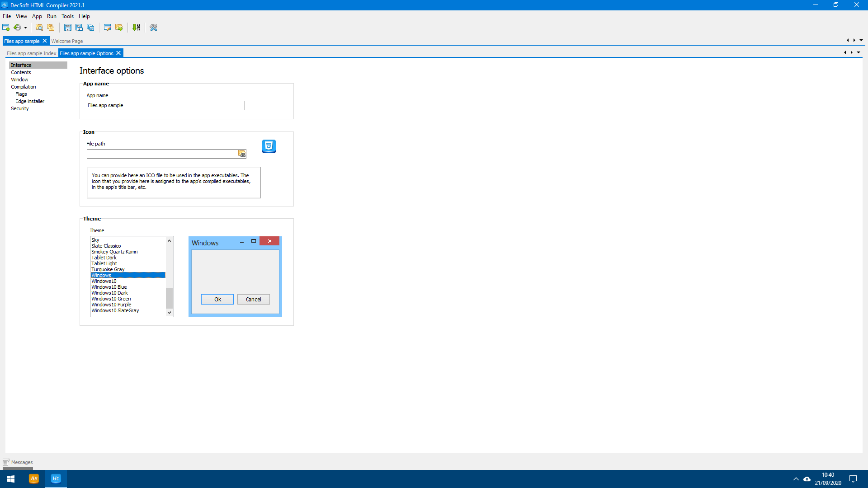
Task: Select Edge installer under Compilation
Action: (x=30, y=101)
